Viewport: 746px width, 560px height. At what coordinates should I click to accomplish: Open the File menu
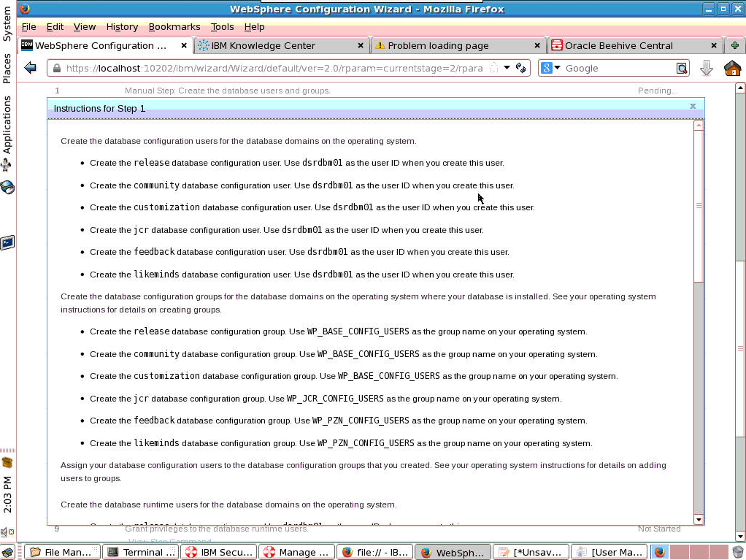pos(28,26)
